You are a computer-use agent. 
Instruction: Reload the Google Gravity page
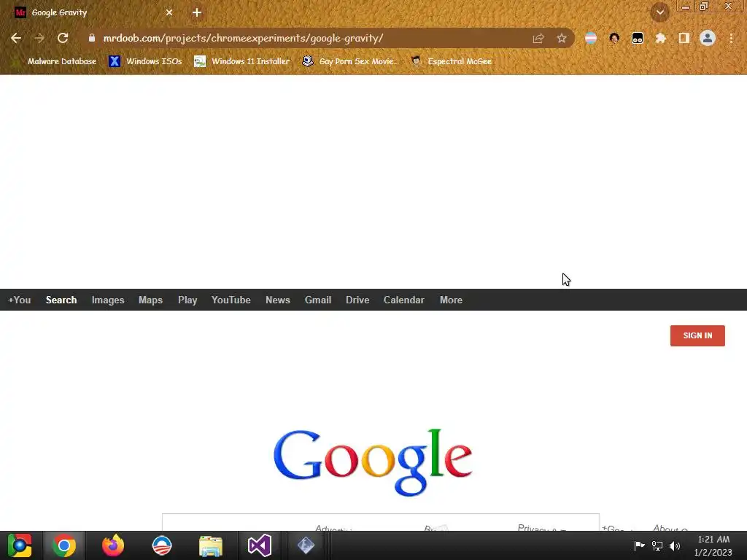[63, 38]
